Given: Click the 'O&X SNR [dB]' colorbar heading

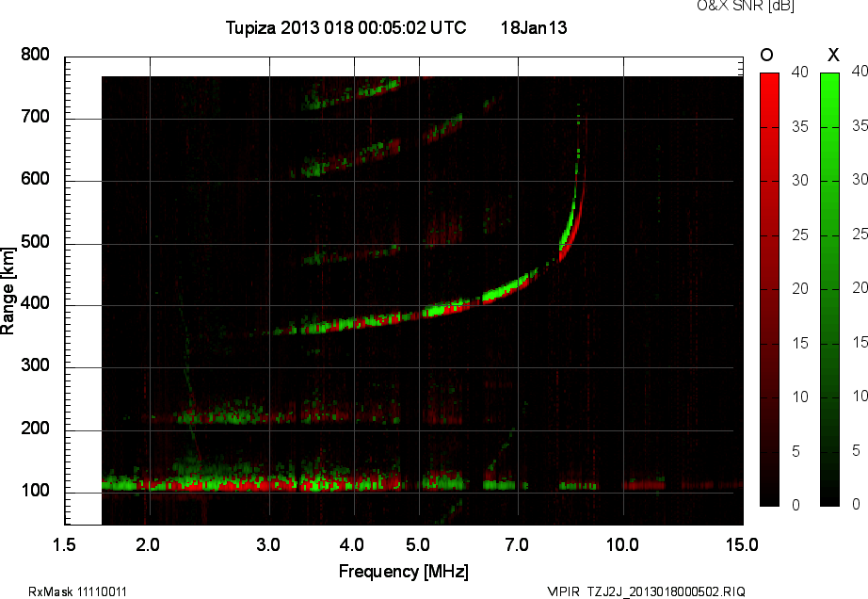Looking at the screenshot, I should point(745,6).
